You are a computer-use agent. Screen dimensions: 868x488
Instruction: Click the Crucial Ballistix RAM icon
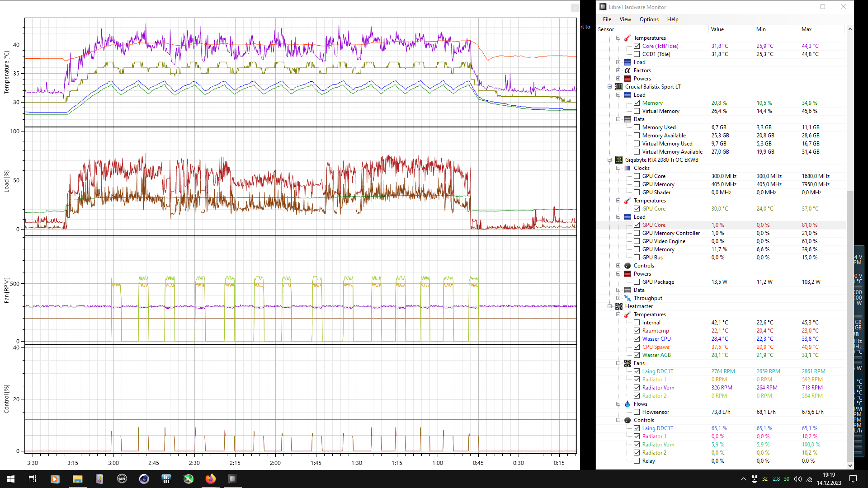tap(619, 87)
